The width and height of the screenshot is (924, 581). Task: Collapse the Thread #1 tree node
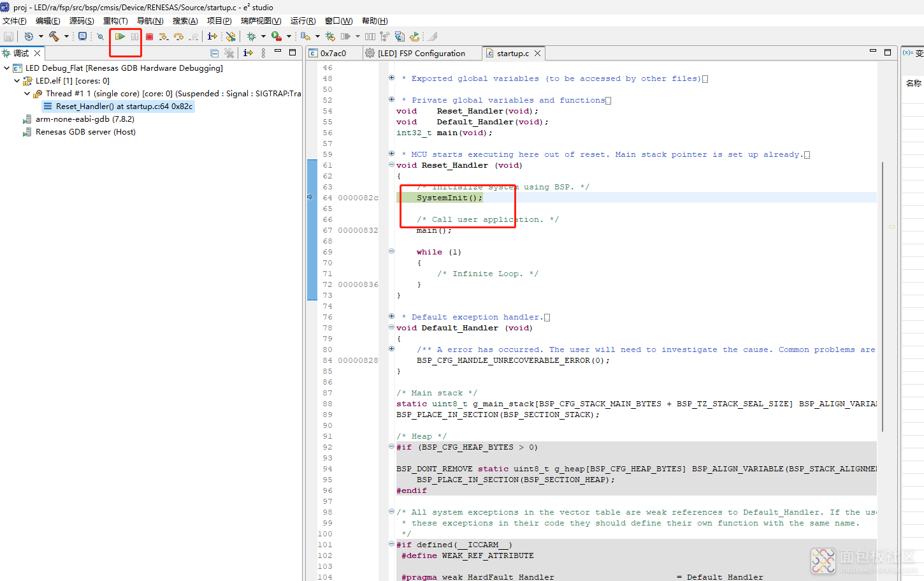coord(27,94)
